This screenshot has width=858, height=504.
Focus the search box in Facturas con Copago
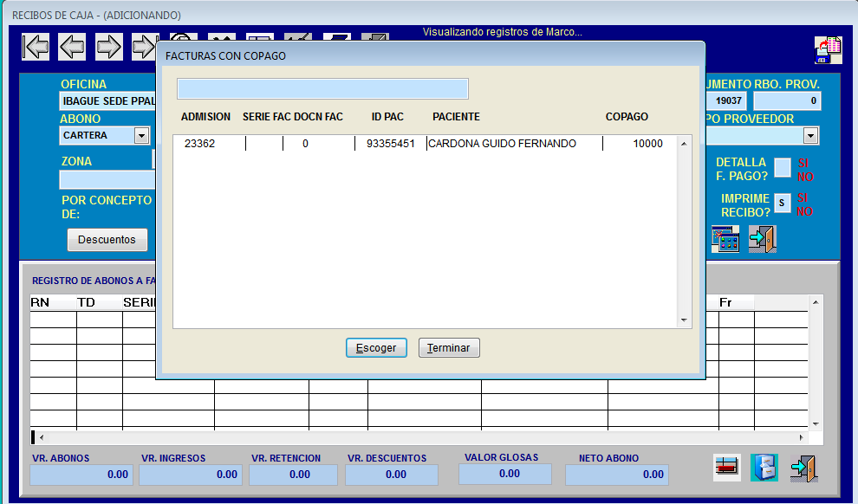[x=323, y=88]
